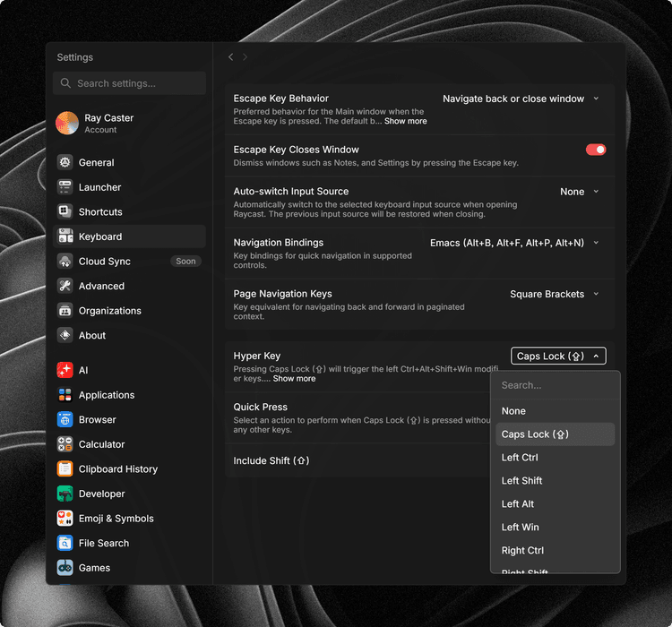Open Escape Key Behavior dropdown
672x627 pixels.
(x=521, y=99)
